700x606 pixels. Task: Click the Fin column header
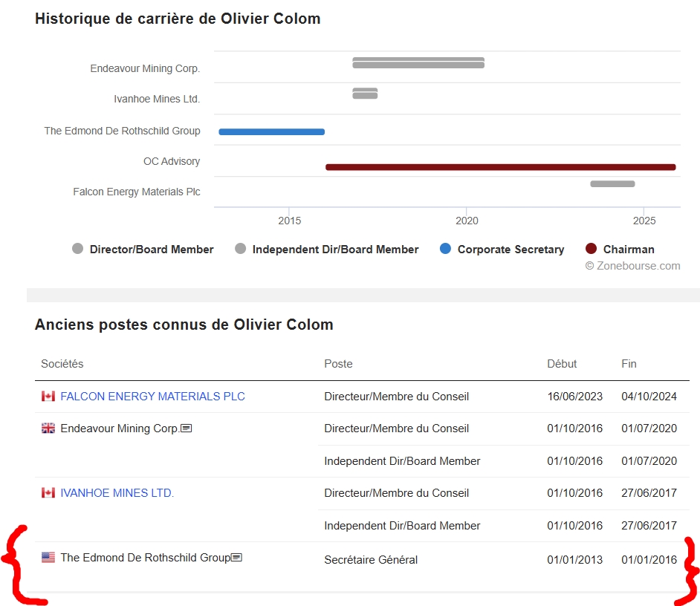coord(629,364)
